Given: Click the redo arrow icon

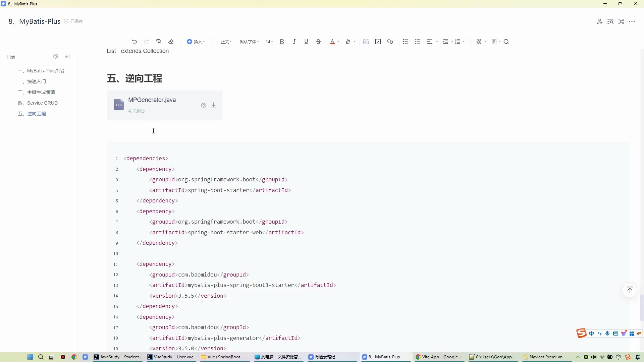Looking at the screenshot, I should click(x=147, y=42).
